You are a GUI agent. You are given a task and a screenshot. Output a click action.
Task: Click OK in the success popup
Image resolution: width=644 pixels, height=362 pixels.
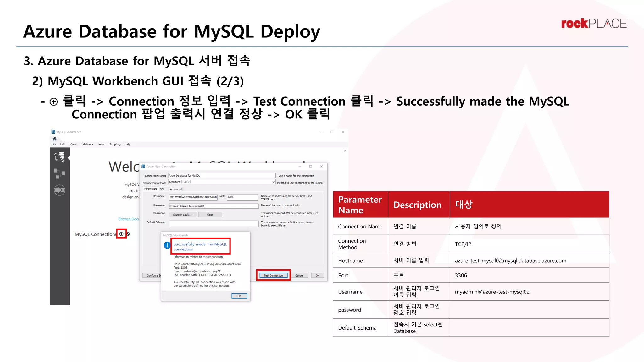click(x=239, y=296)
